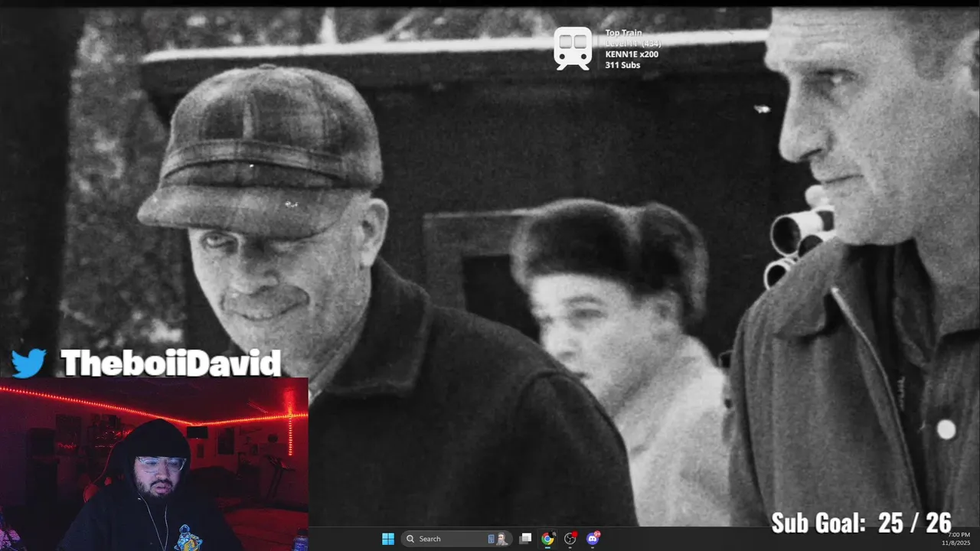Open Task View from the taskbar
980x551 pixels.
tap(525, 539)
